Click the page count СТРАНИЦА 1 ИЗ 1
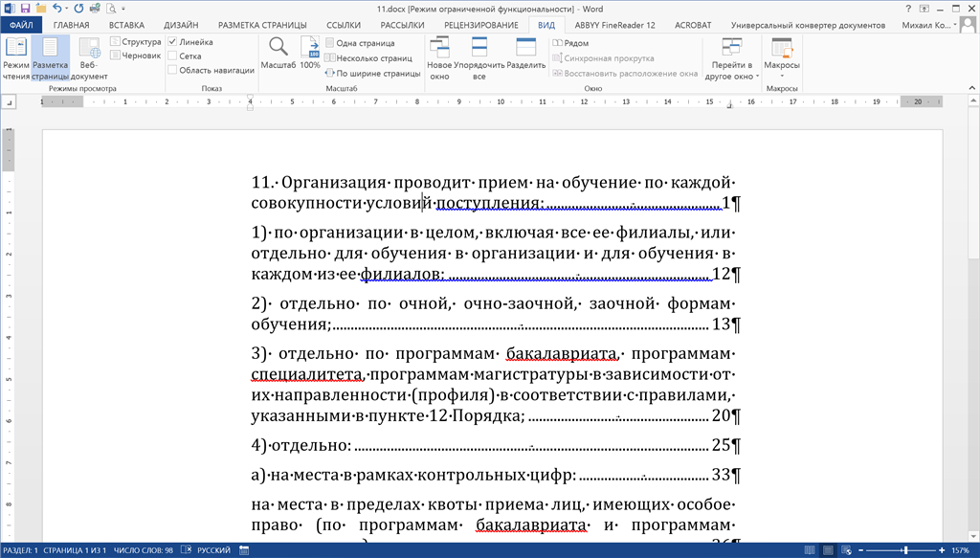980x558 pixels. pyautogui.click(x=75, y=550)
